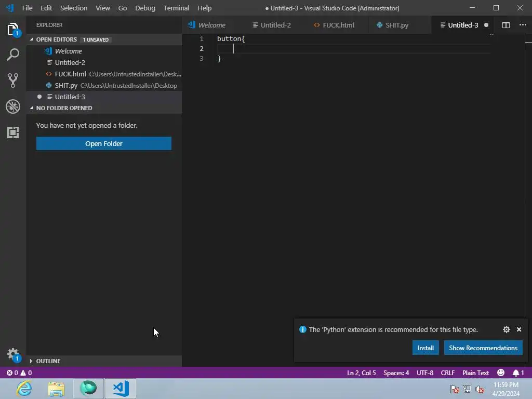Open the Debug view in activity bar
The width and height of the screenshot is (532, 399).
pos(13,106)
